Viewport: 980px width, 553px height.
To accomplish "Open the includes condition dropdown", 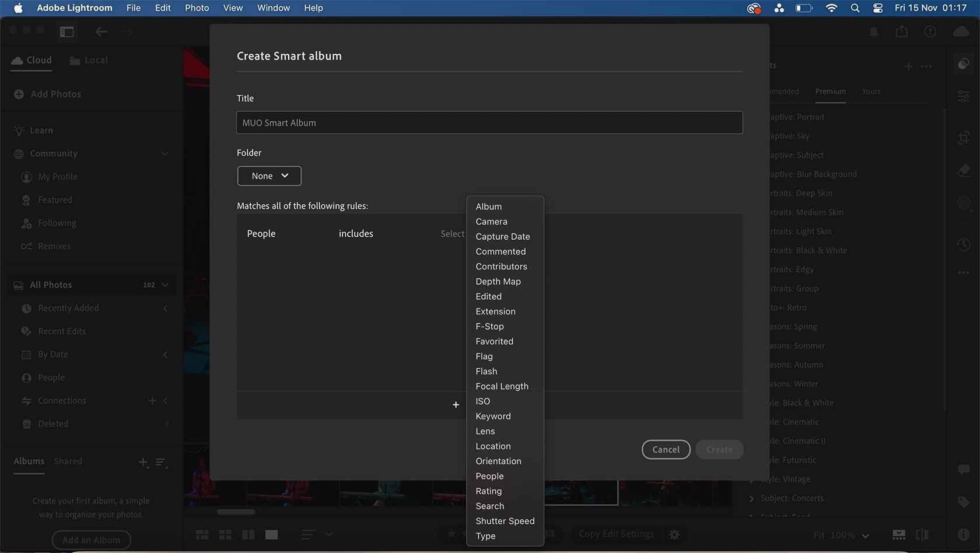I will tap(356, 233).
